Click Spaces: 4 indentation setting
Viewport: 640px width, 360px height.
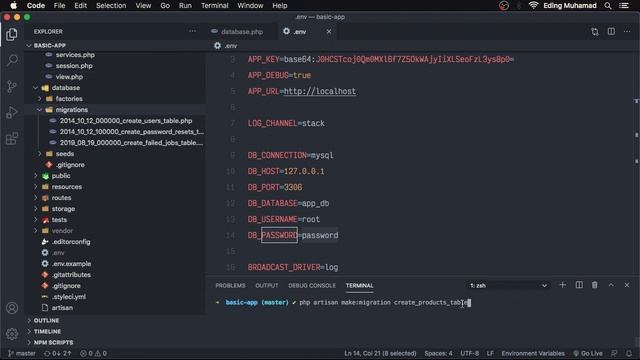[x=438, y=353]
